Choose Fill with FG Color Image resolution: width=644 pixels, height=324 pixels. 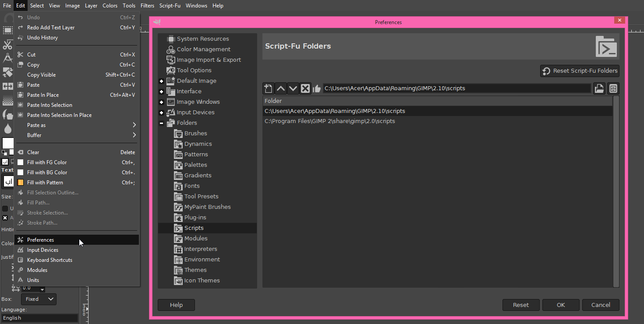pyautogui.click(x=77, y=162)
